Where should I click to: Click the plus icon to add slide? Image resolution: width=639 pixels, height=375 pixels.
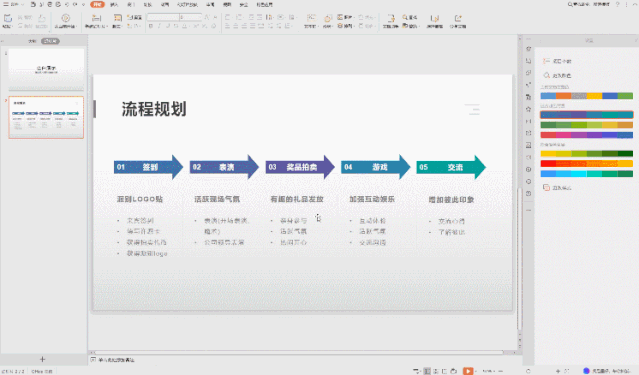[x=42, y=359]
